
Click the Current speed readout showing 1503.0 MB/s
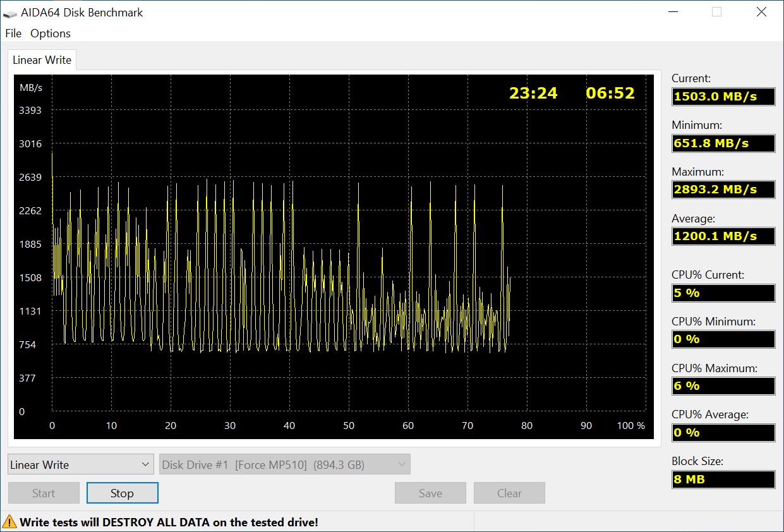point(723,97)
